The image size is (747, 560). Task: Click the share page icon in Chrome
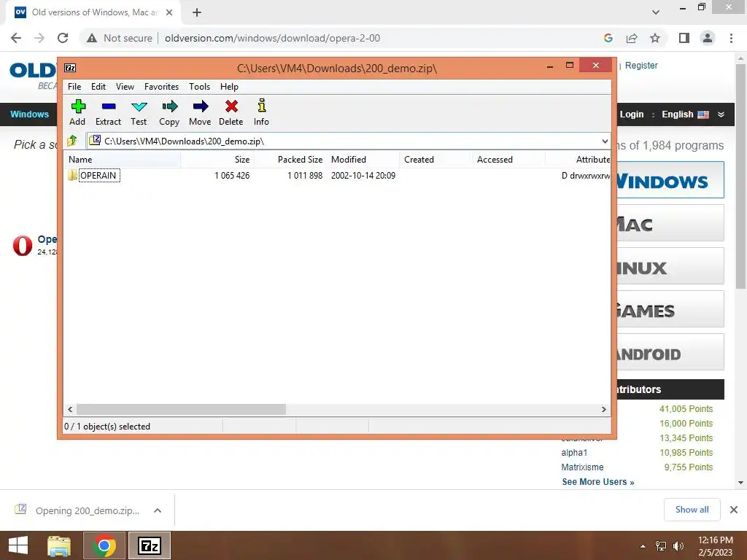click(x=632, y=38)
